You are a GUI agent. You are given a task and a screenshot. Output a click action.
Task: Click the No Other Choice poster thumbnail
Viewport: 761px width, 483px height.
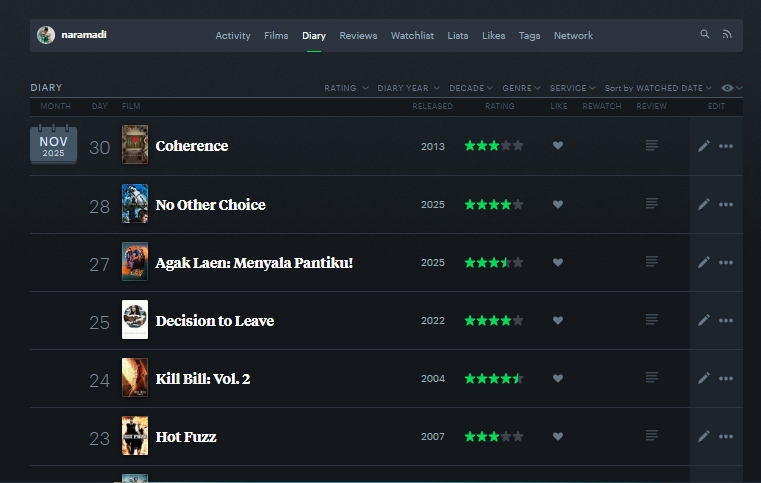[135, 204]
